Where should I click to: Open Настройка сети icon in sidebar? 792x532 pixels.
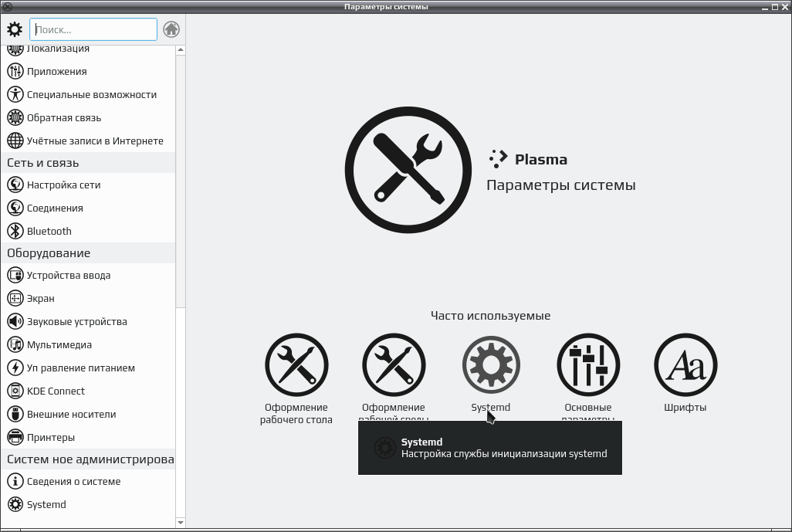15,185
